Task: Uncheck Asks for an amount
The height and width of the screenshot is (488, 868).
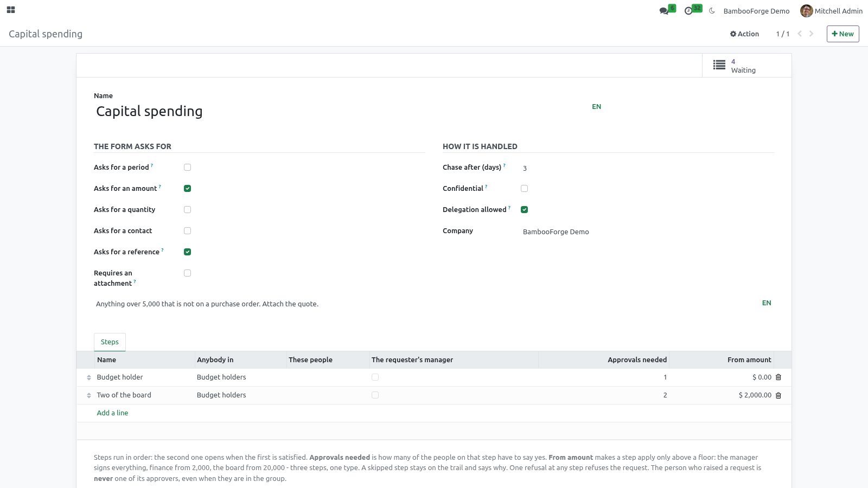Action: coord(187,189)
